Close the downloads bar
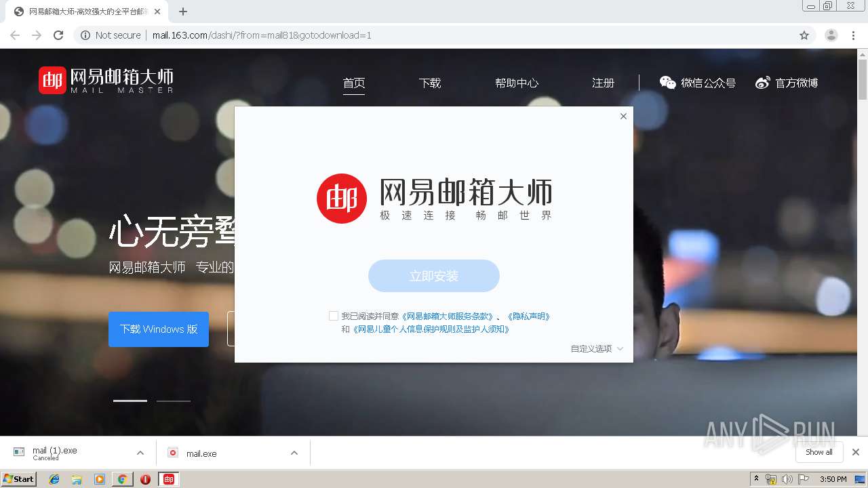This screenshot has width=868, height=488. click(856, 452)
